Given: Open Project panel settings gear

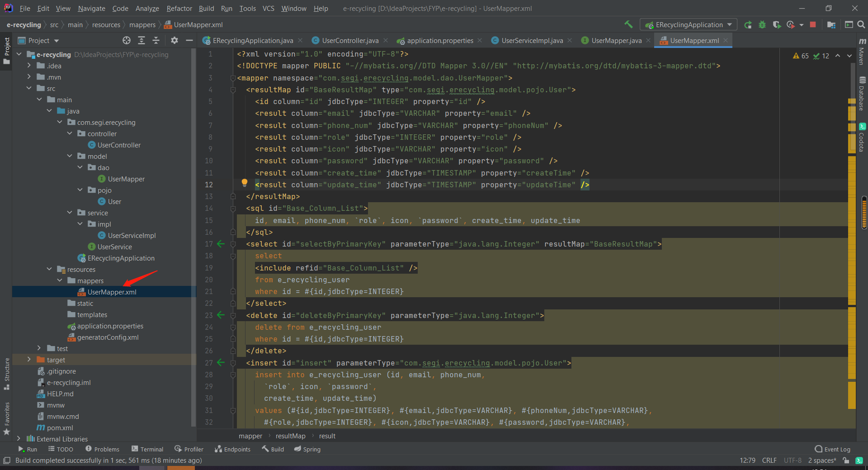Looking at the screenshot, I should click(175, 41).
